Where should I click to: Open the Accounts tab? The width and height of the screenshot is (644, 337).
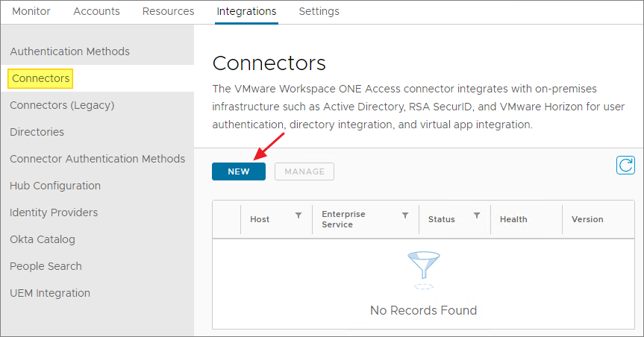96,11
